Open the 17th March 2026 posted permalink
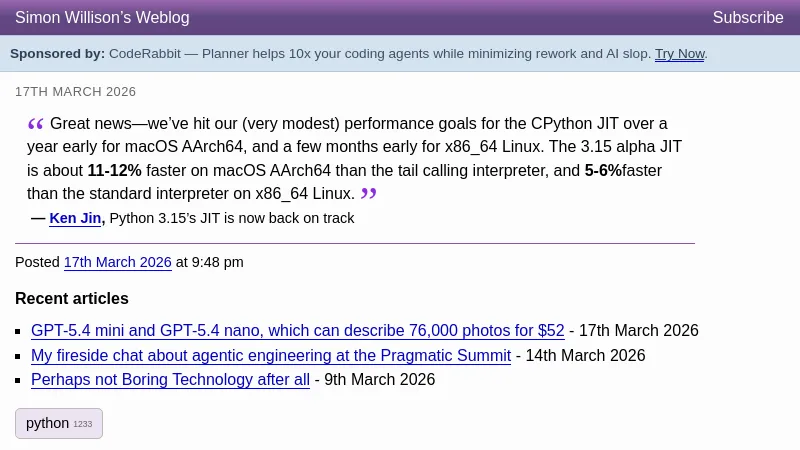 [117, 262]
